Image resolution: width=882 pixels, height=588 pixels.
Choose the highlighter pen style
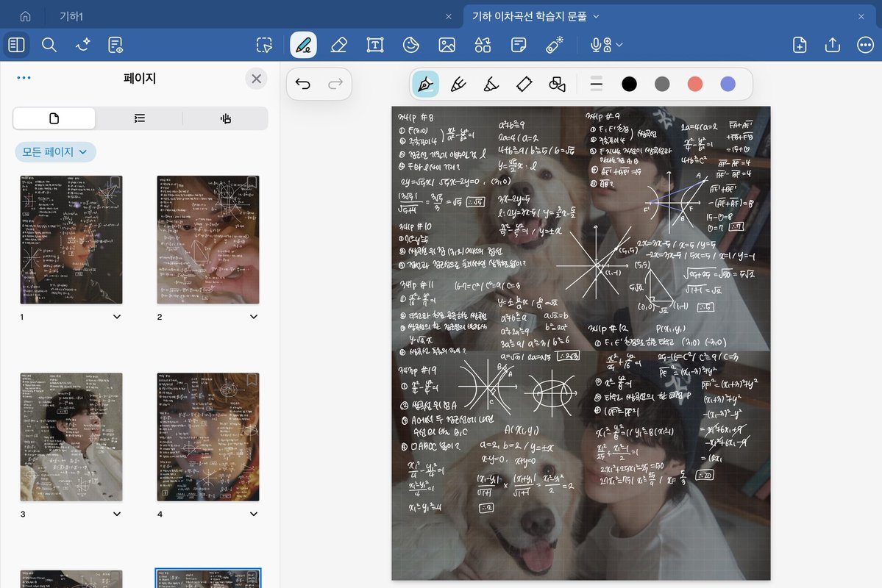tap(491, 85)
